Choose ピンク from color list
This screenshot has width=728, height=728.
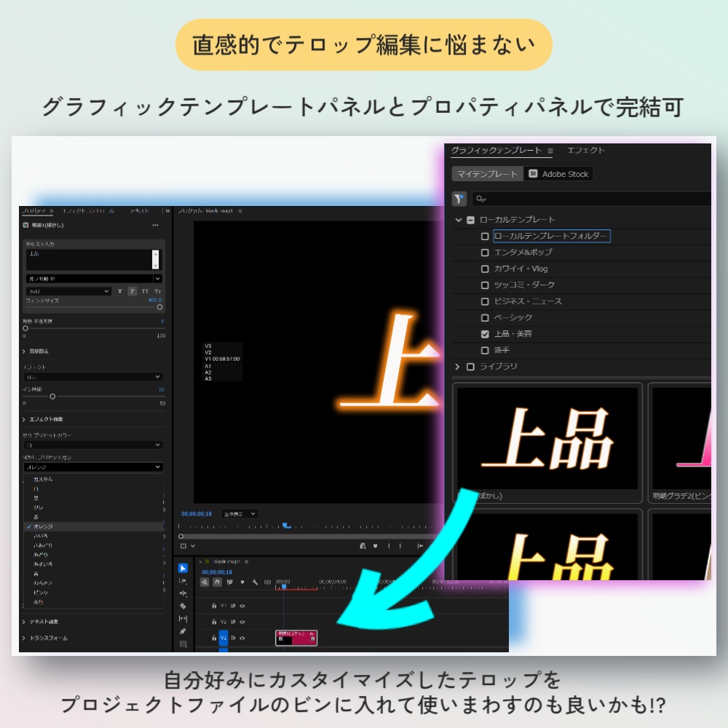pyautogui.click(x=93, y=593)
